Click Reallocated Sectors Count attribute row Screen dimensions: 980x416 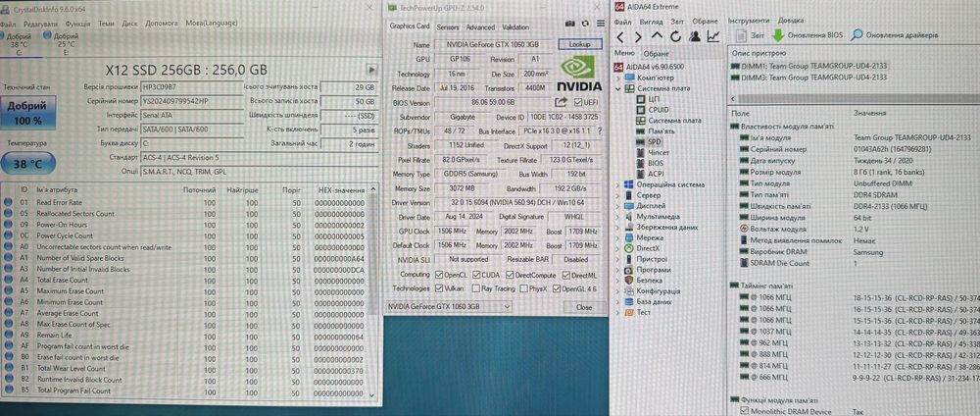pyautogui.click(x=184, y=213)
